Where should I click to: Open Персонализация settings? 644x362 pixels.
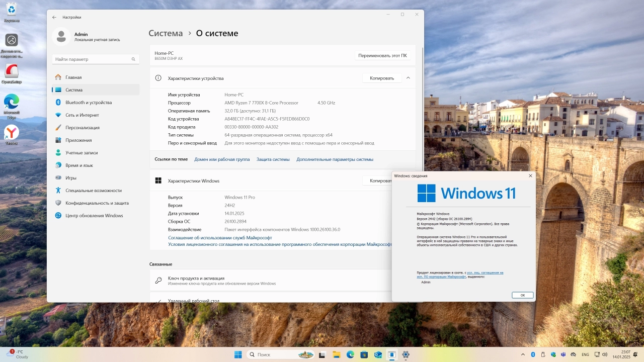pos(96,128)
